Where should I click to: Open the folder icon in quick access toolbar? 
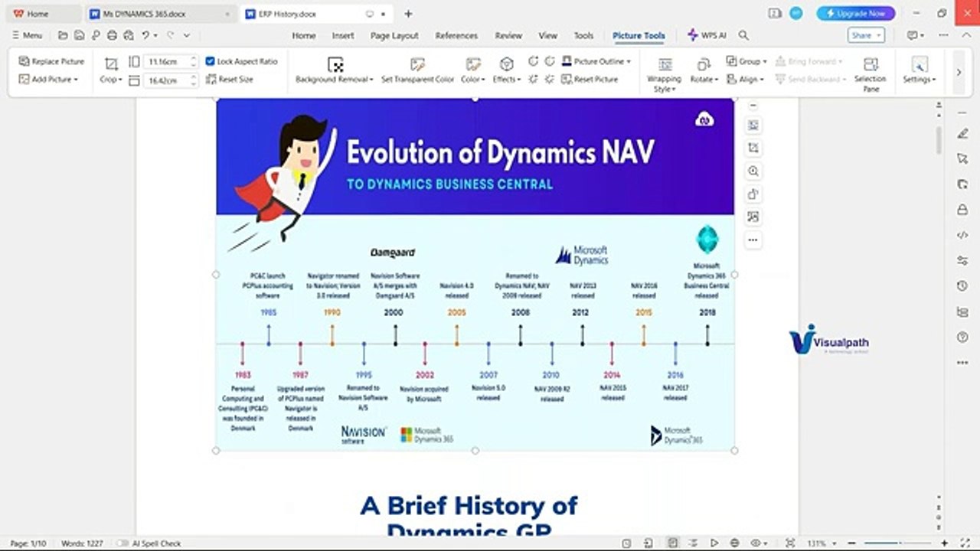point(63,35)
